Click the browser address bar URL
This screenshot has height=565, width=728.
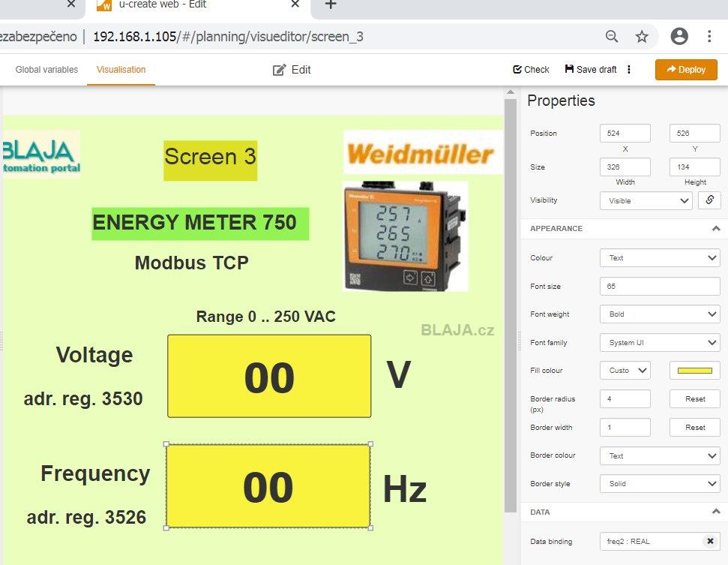pyautogui.click(x=228, y=37)
